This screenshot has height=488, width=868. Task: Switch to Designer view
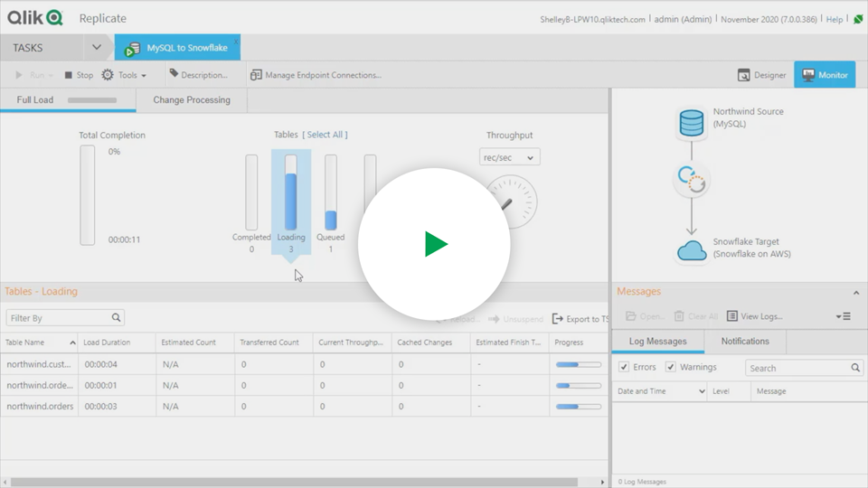click(761, 75)
